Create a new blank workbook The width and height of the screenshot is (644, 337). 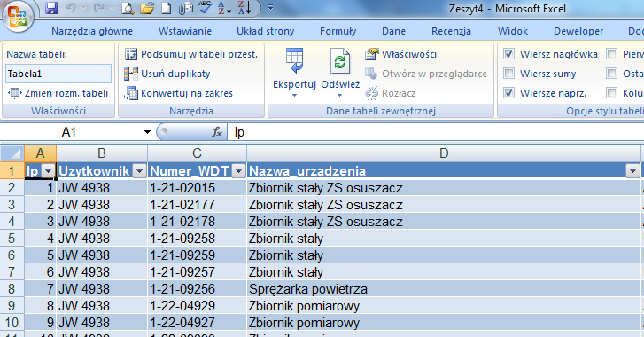[166, 8]
